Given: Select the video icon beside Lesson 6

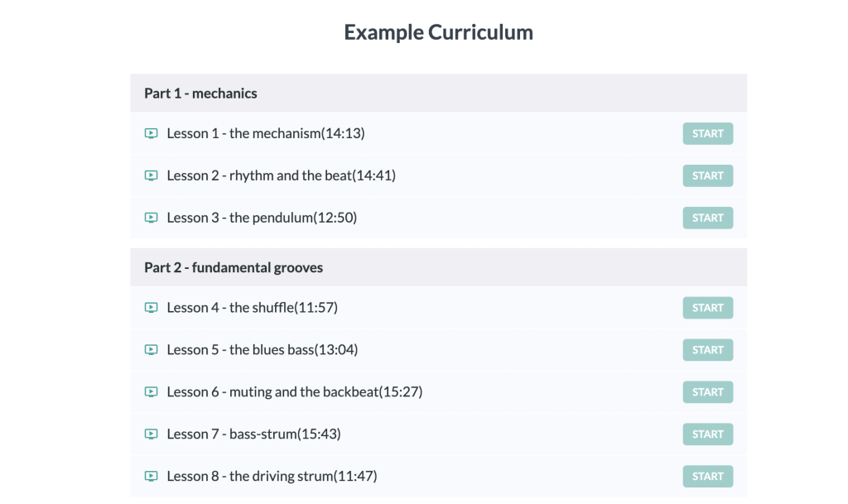Looking at the screenshot, I should tap(151, 392).
